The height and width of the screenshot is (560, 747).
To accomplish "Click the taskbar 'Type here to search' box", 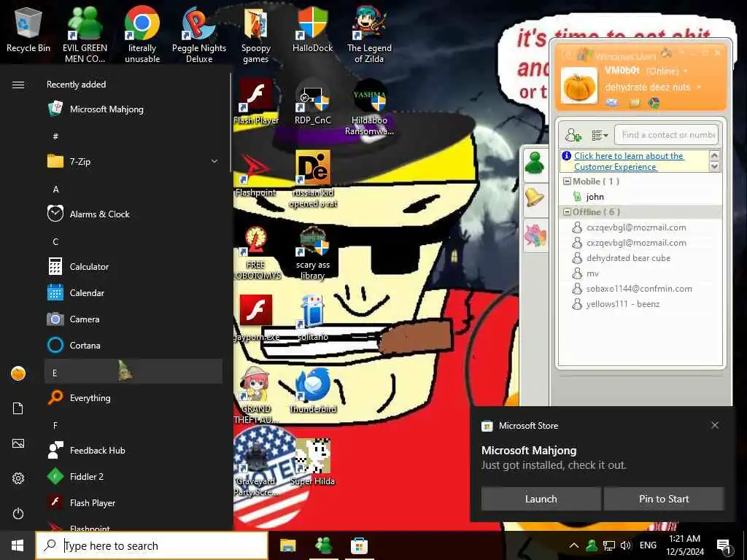I will point(152,545).
